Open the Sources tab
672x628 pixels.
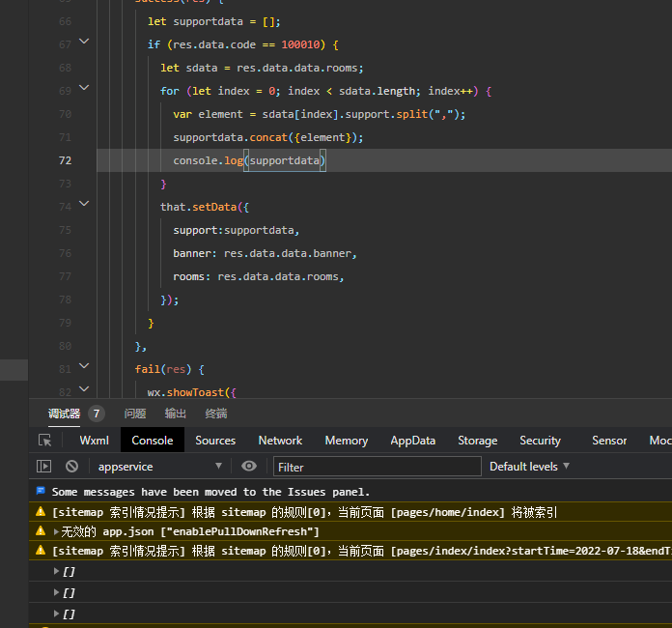(x=215, y=441)
